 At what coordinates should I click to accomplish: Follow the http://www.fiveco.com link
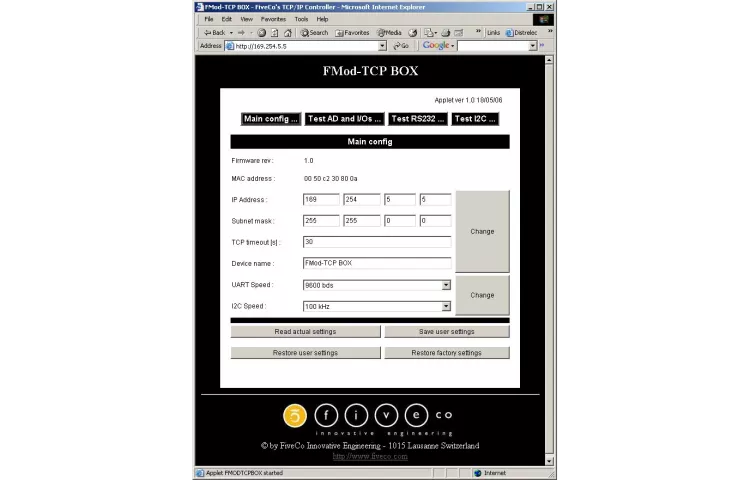[370, 456]
